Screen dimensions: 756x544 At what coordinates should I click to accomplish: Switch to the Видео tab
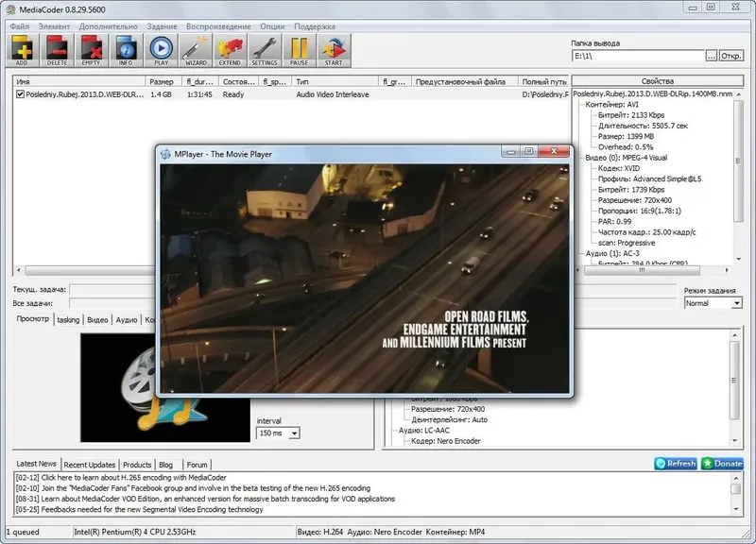click(x=97, y=320)
